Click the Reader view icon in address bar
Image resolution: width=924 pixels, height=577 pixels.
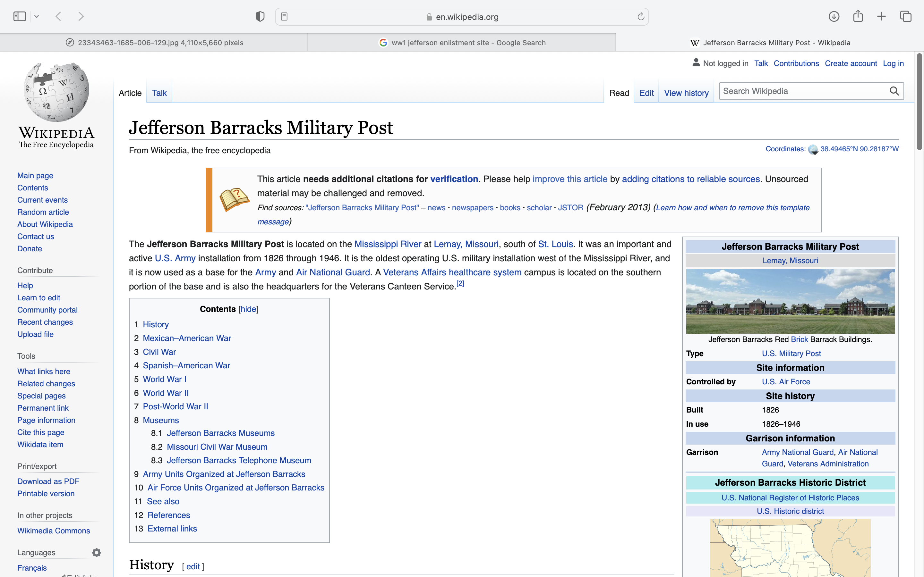284,16
